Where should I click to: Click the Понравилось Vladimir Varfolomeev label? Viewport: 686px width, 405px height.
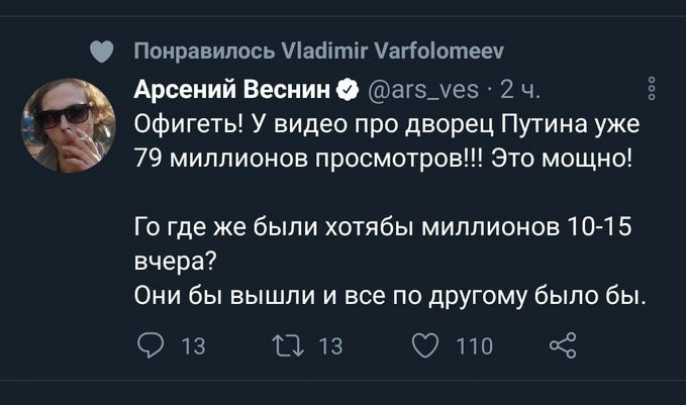tap(319, 51)
